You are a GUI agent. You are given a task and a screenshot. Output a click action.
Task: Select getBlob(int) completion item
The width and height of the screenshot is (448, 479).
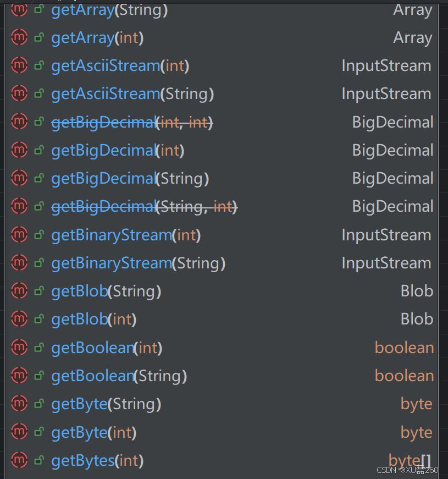coord(222,319)
